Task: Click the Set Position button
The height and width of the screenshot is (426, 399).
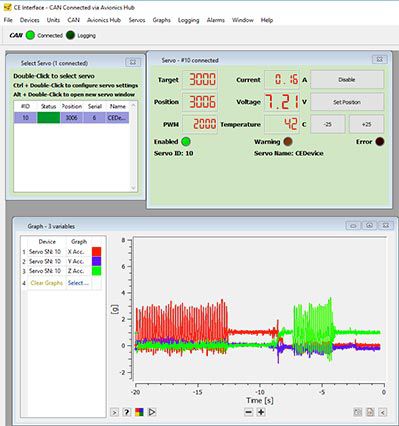Action: click(347, 102)
